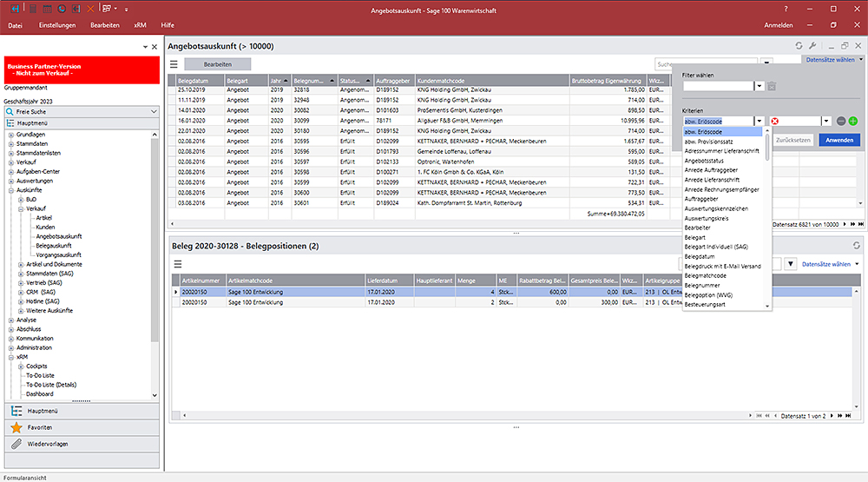
Task: Click the Bearbeiten button above the list
Action: (218, 64)
